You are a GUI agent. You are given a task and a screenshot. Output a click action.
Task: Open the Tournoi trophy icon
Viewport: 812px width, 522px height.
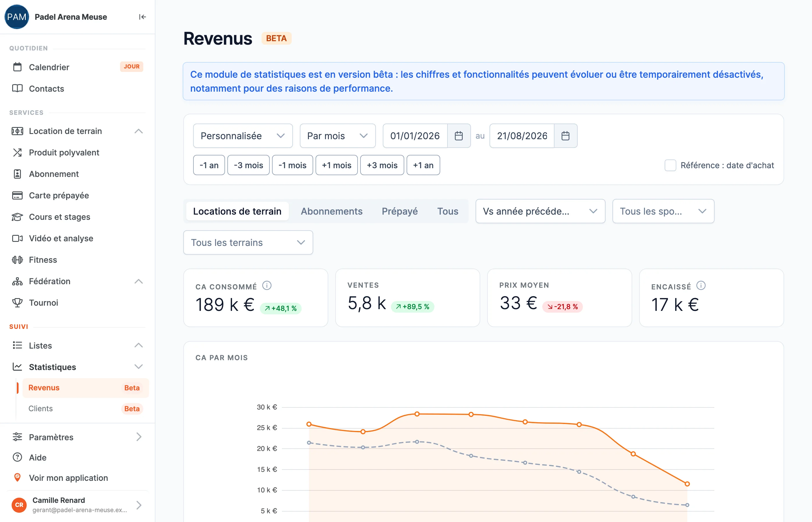(x=17, y=303)
